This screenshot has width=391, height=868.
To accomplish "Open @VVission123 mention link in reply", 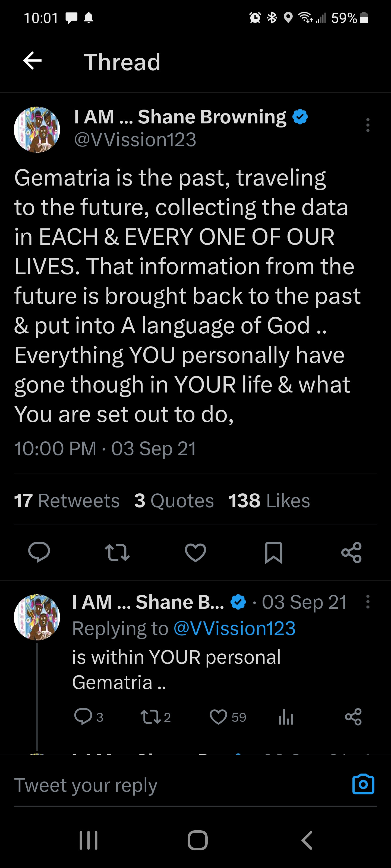I will (x=235, y=628).
